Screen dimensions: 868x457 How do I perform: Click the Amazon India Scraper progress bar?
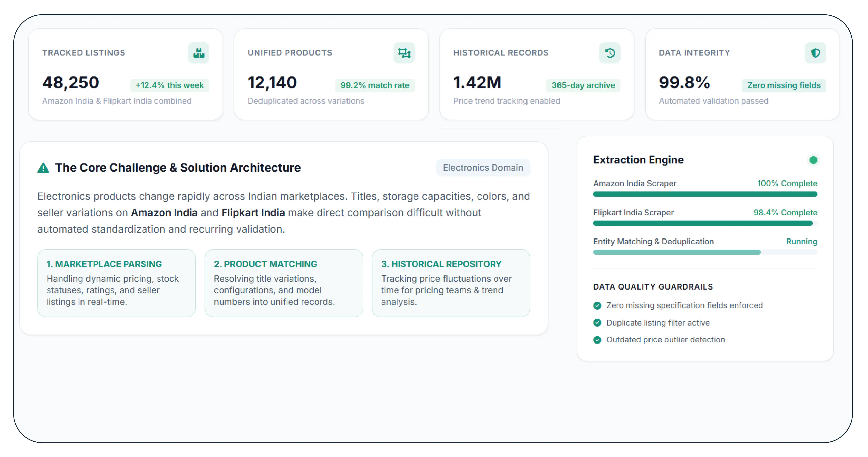point(705,194)
